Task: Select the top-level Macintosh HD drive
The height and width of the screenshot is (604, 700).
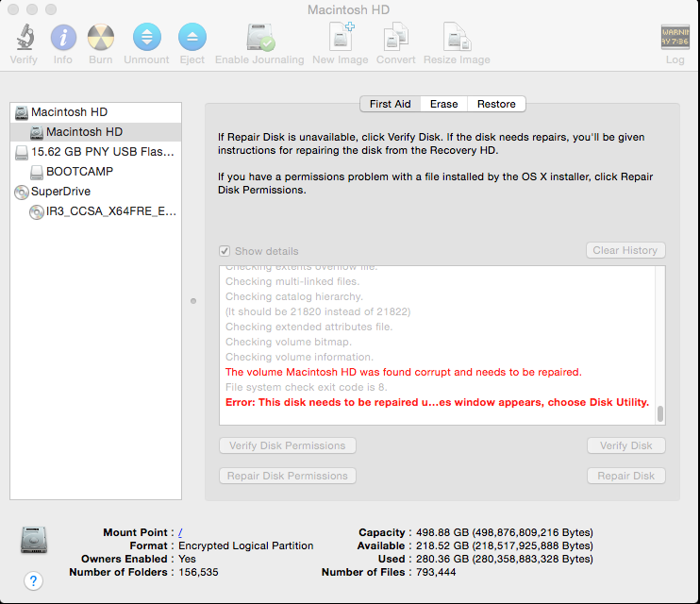Action: (95, 112)
